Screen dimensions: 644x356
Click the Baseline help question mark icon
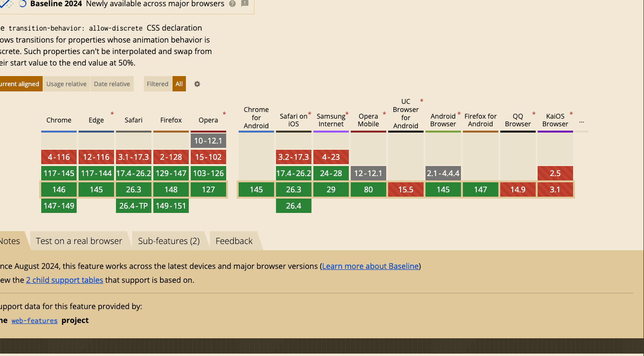click(232, 4)
